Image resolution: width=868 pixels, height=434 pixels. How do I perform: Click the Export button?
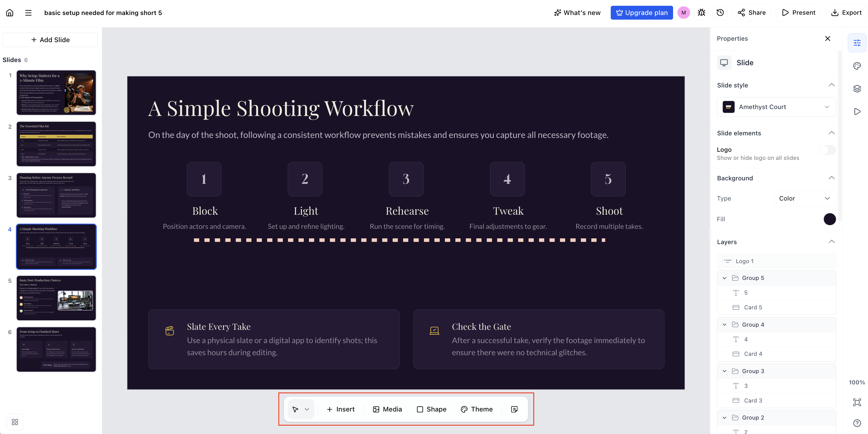(x=846, y=13)
